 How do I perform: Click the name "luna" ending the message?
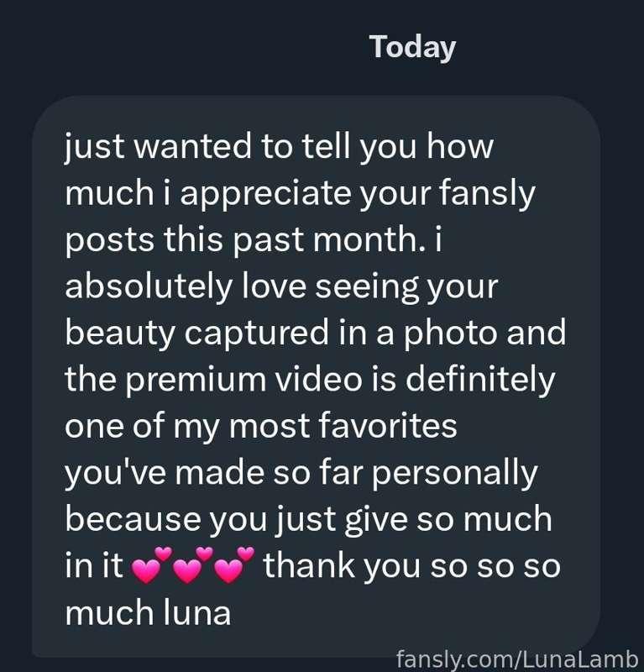coord(197,612)
